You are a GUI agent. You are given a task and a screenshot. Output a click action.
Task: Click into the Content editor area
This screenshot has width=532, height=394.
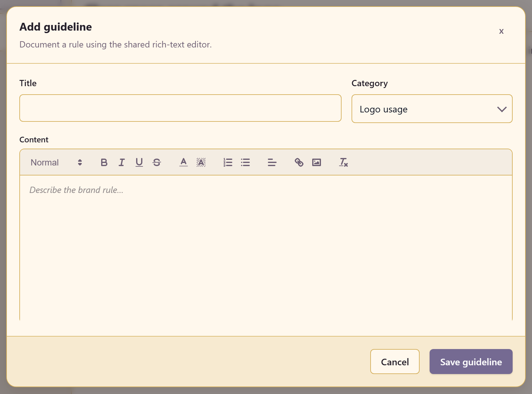pyautogui.click(x=266, y=248)
